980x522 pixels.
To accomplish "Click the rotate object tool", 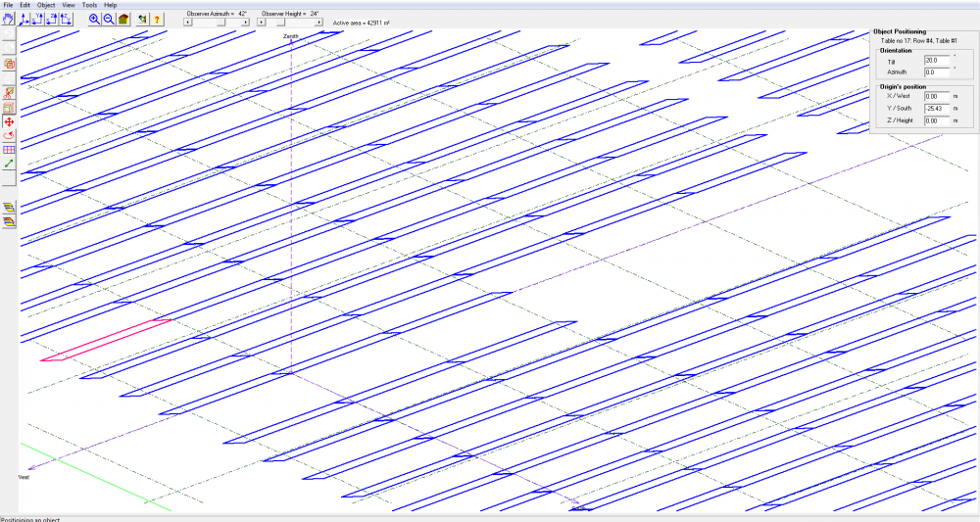I will 9,135.
